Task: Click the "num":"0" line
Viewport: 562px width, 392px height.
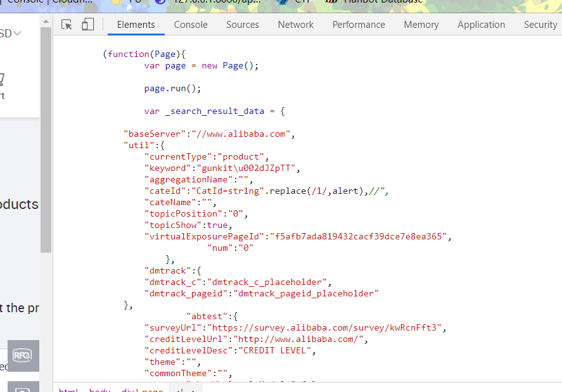Action: 230,248
